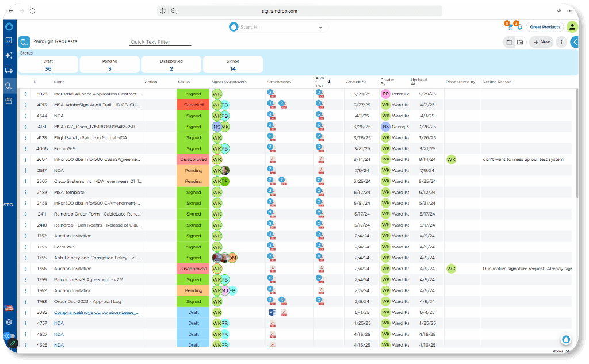Click the user profile avatar icon
The image size is (589, 364).
point(572,27)
